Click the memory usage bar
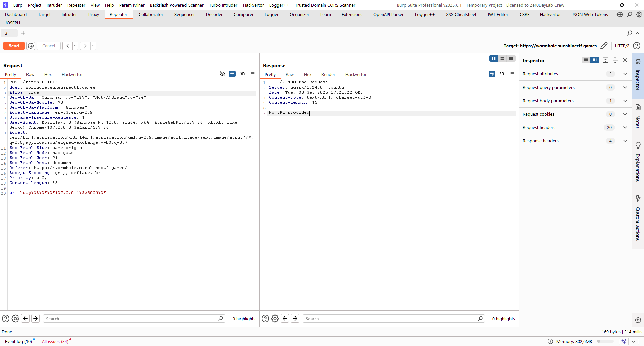This screenshot has width=644, height=346. pos(605,341)
